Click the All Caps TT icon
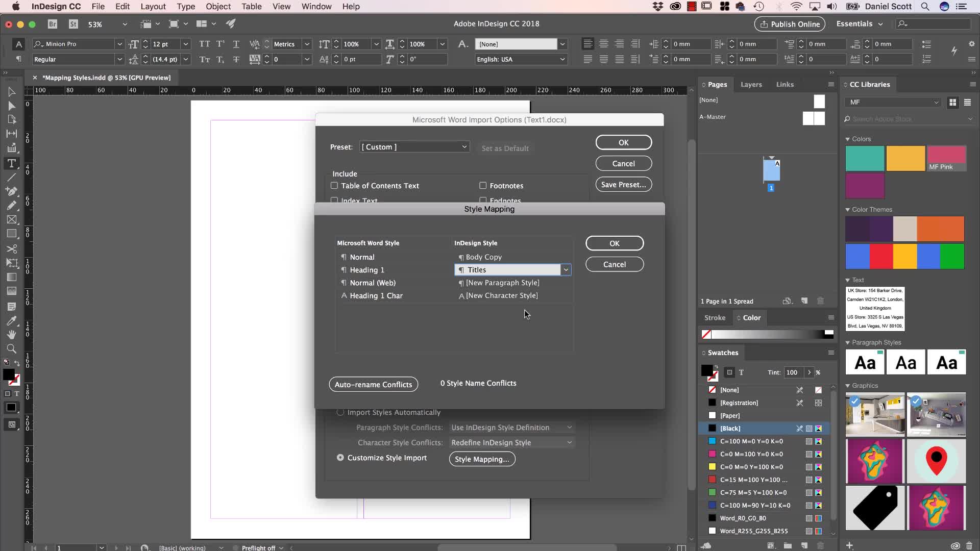 204,44
